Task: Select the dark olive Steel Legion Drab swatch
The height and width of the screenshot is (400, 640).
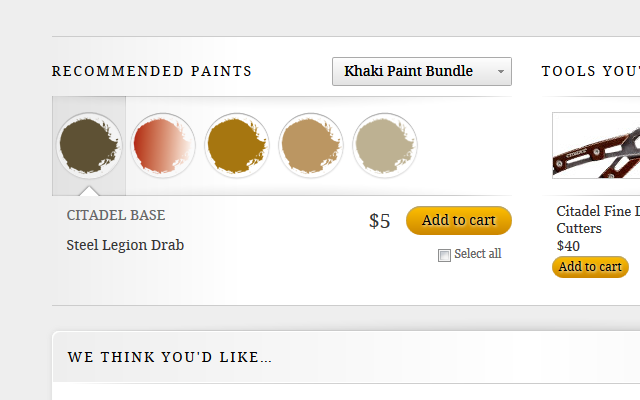Action: point(89,145)
